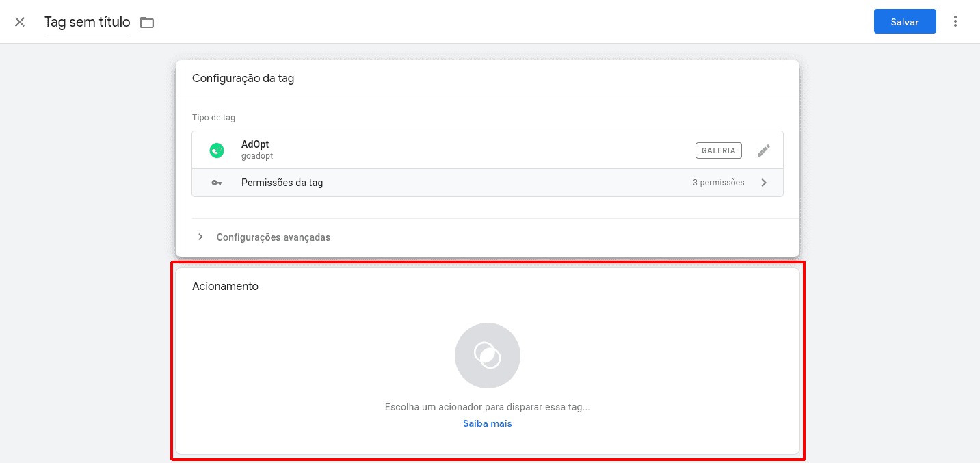Click the key icon next to Permissões da tag
The height and width of the screenshot is (463, 980).
click(217, 182)
